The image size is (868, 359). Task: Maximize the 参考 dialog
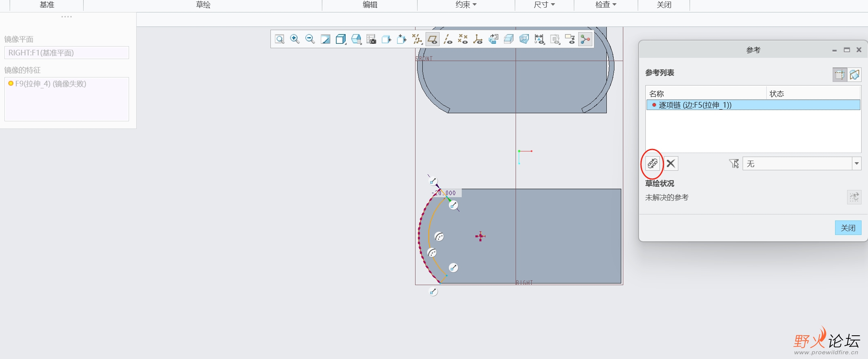click(x=847, y=50)
